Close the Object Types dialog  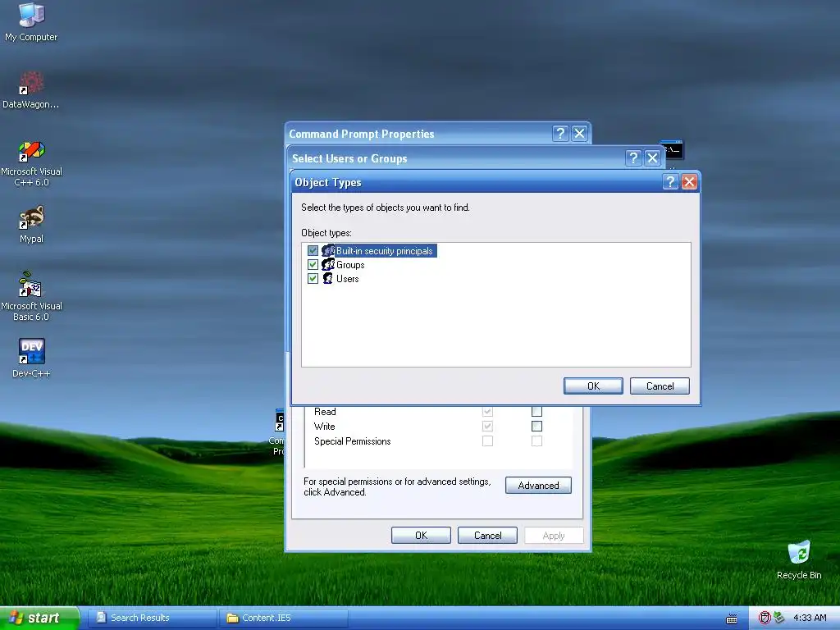coord(689,182)
